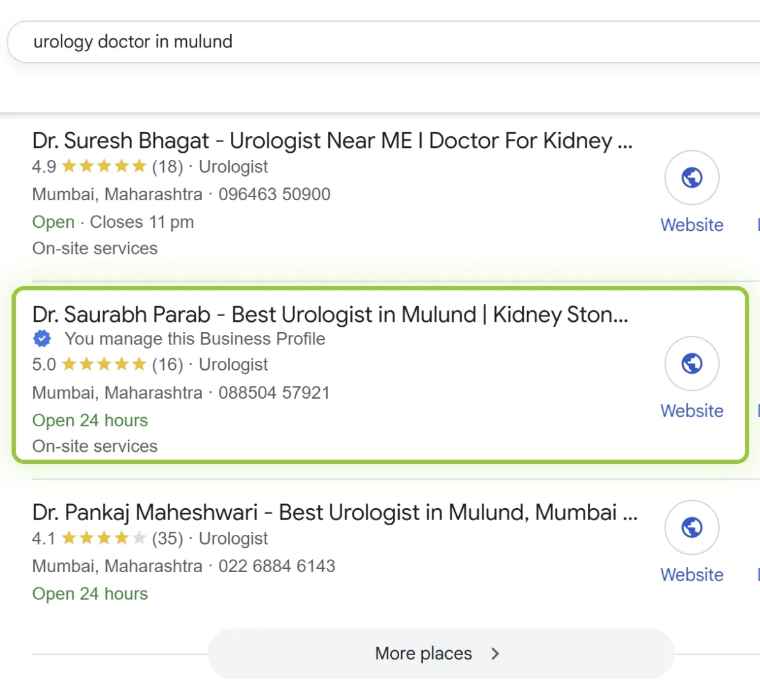The height and width of the screenshot is (700, 760).
Task: Click the blue verified badge icon
Action: (x=42, y=338)
